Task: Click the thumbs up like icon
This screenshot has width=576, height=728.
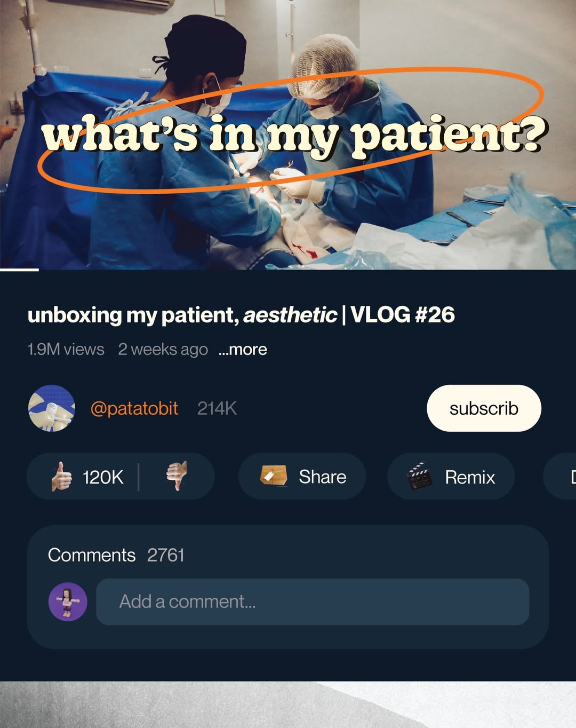Action: 61,477
